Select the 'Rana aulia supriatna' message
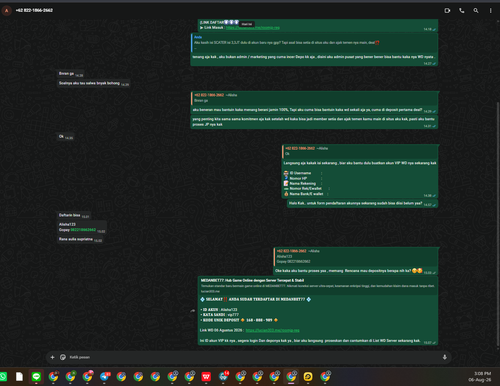The image size is (500, 386). point(80,239)
